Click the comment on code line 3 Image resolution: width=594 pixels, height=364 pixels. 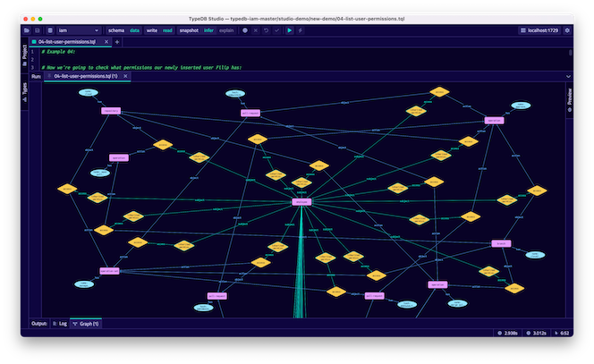pyautogui.click(x=141, y=67)
